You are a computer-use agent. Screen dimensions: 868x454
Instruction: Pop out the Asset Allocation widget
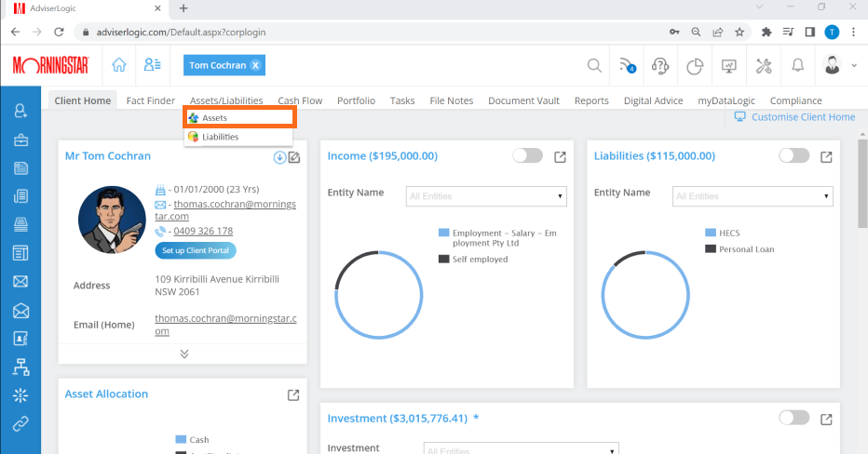293,394
